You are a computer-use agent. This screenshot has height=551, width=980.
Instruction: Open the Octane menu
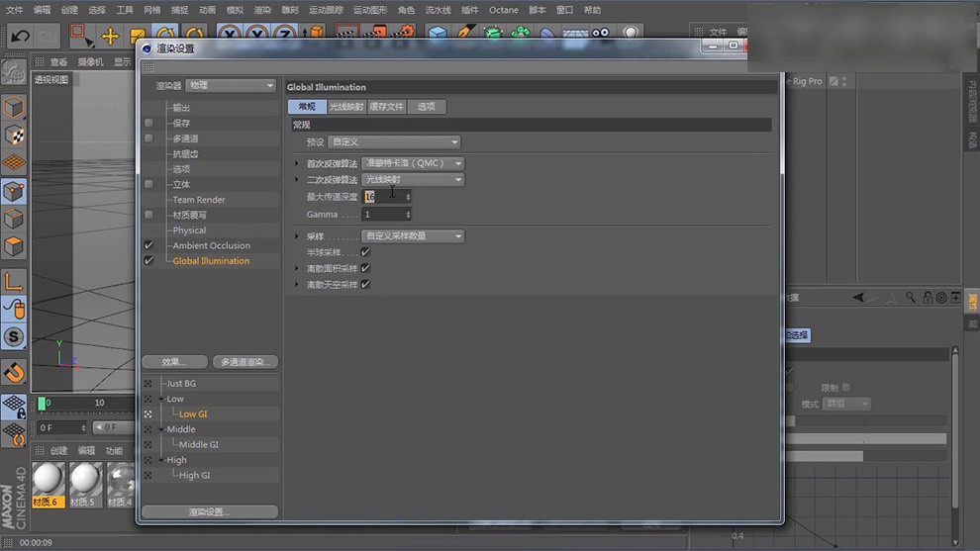click(503, 10)
